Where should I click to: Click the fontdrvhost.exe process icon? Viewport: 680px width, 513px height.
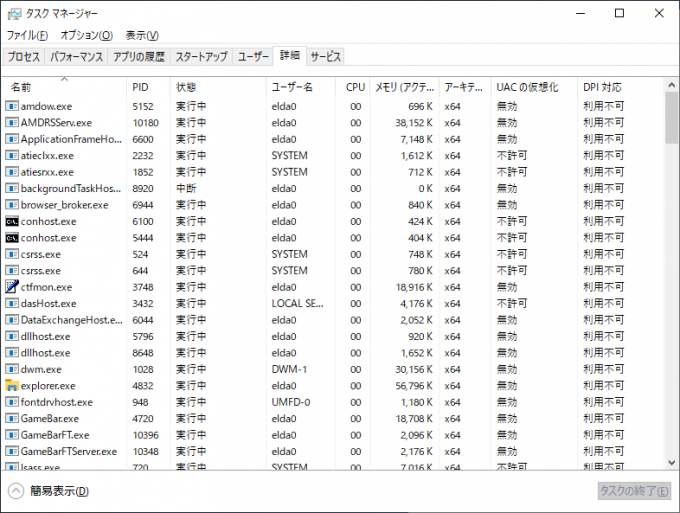[x=12, y=402]
